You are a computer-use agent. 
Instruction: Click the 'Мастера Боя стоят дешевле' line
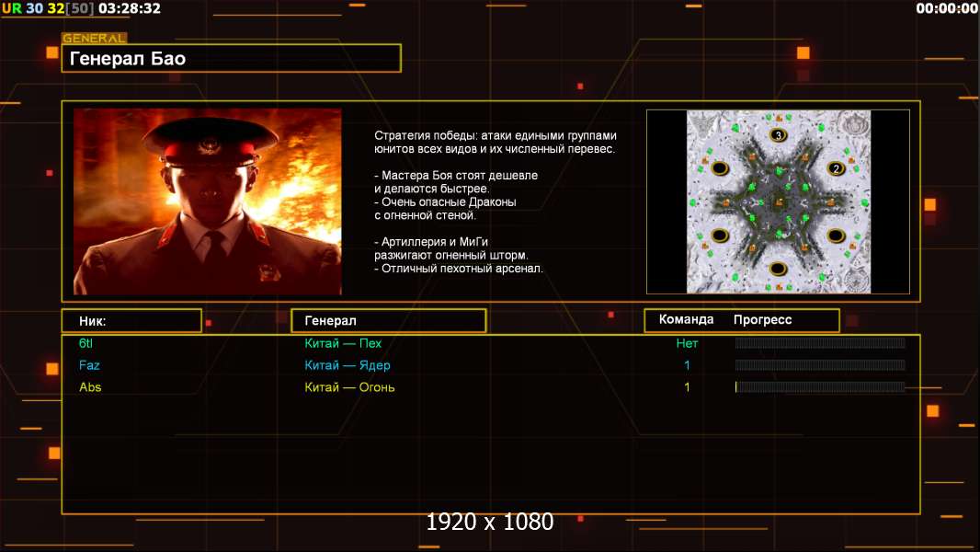pyautogui.click(x=456, y=175)
